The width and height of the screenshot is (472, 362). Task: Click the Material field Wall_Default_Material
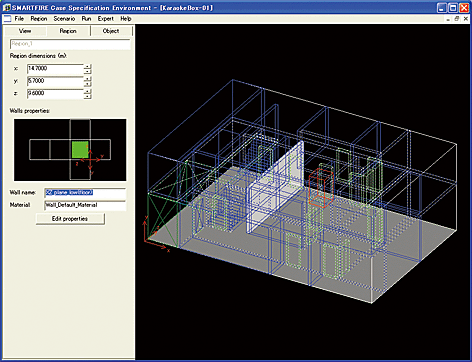85,205
